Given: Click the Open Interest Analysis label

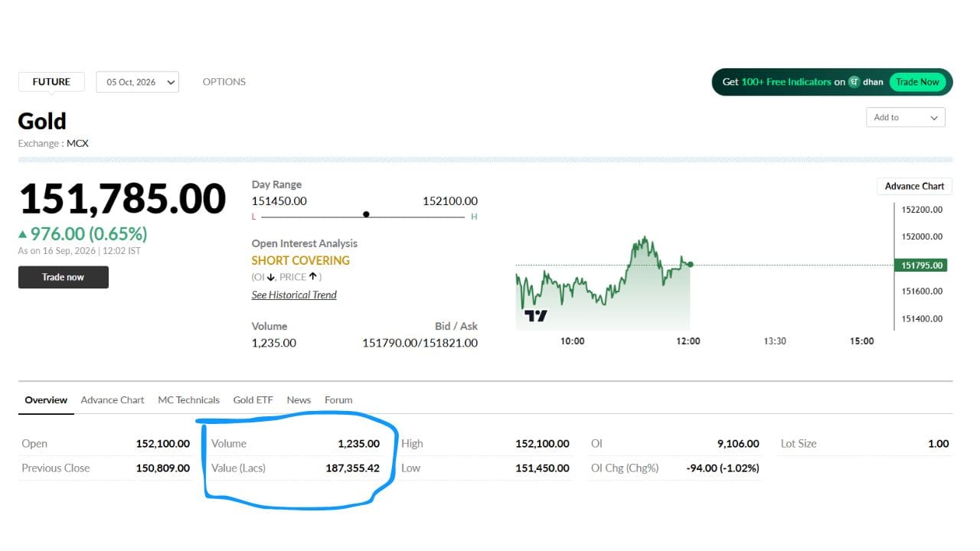Looking at the screenshot, I should [x=305, y=243].
